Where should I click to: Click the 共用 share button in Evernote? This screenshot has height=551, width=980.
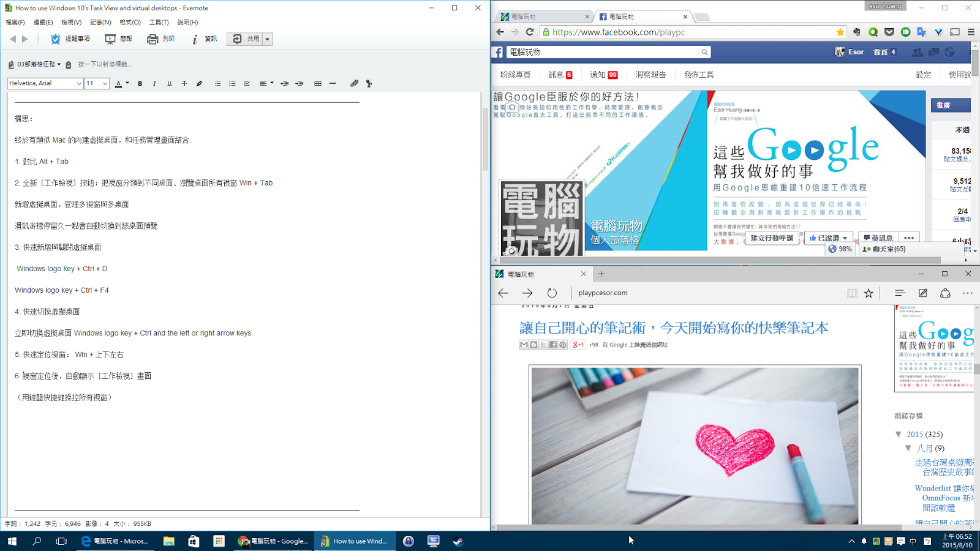point(245,39)
